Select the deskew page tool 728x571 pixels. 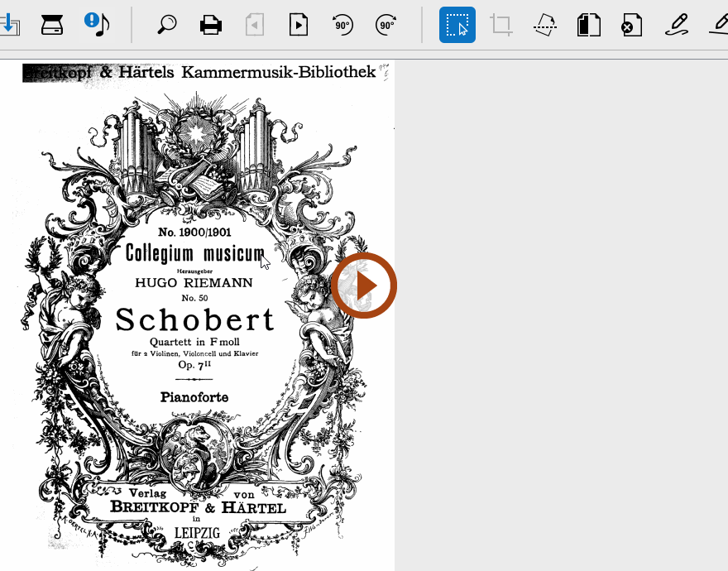[544, 25]
